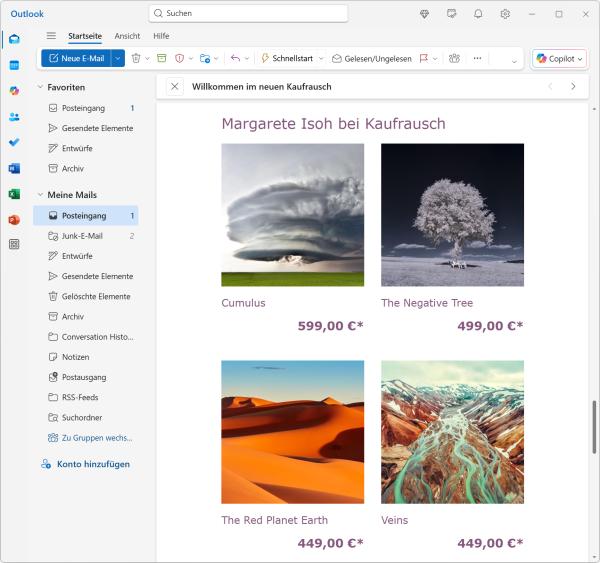
Task: Open the Notizen folder
Action: tap(86, 357)
